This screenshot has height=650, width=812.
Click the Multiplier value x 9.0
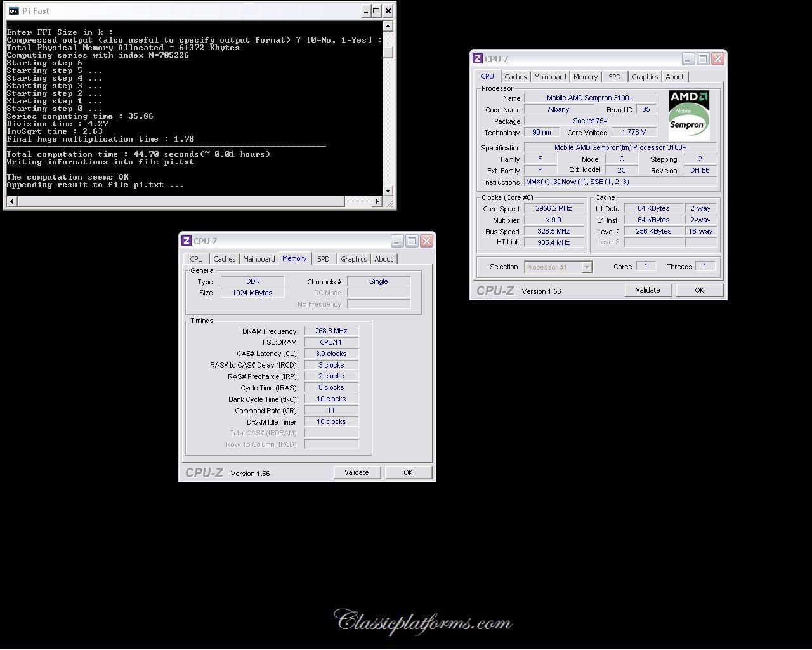pos(554,220)
